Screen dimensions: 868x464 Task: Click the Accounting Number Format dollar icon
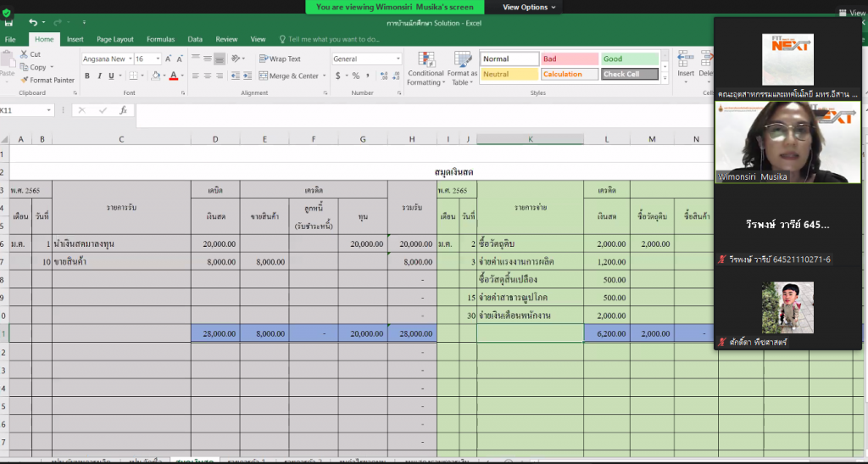tap(338, 76)
